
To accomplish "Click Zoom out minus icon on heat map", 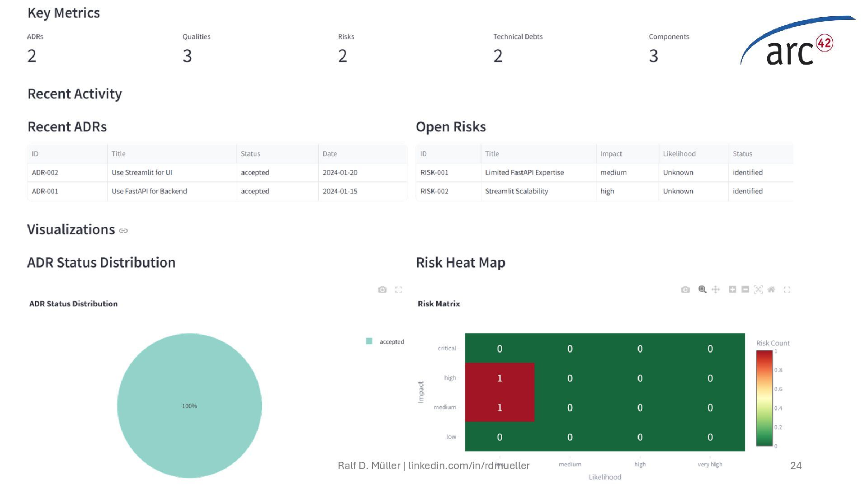I will (x=745, y=290).
